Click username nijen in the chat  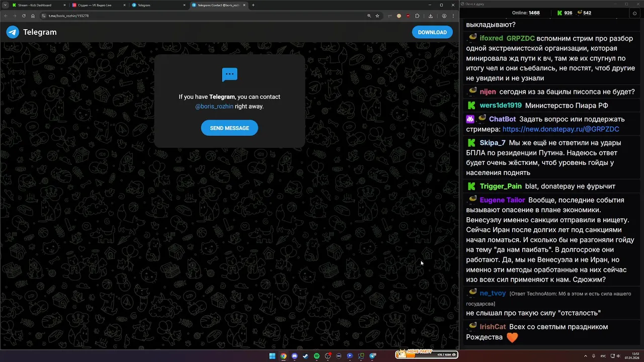pos(488,92)
